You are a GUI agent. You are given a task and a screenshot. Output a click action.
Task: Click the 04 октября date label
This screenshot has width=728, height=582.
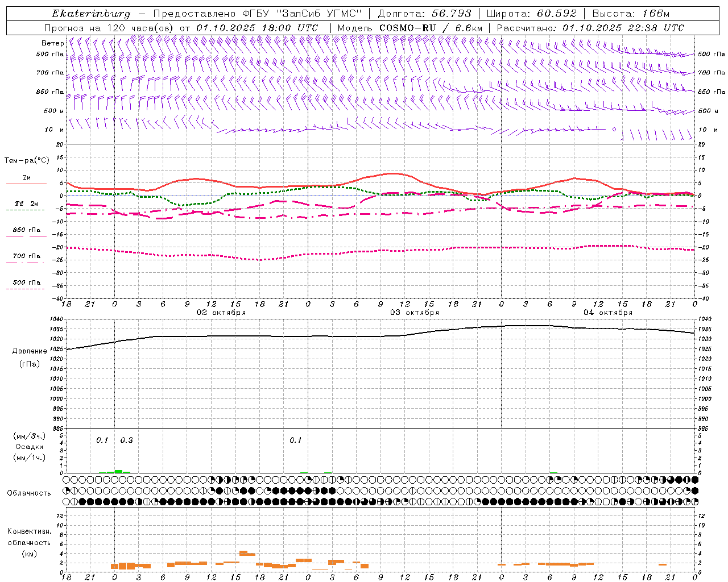(608, 313)
